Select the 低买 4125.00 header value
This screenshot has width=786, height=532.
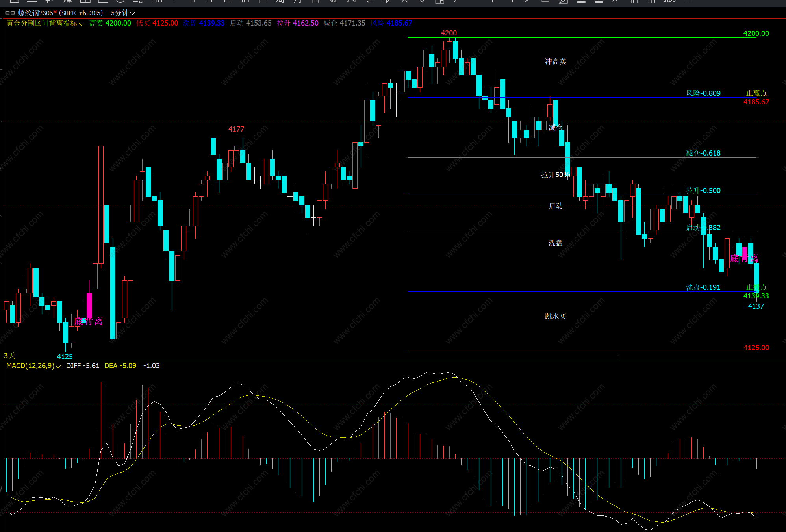pos(157,23)
